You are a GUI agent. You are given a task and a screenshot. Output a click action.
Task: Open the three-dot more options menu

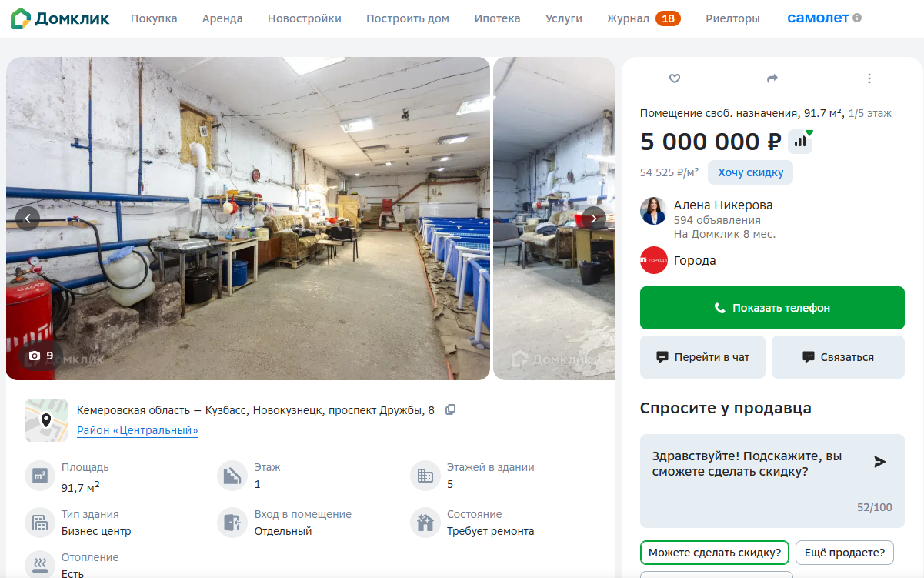[869, 79]
